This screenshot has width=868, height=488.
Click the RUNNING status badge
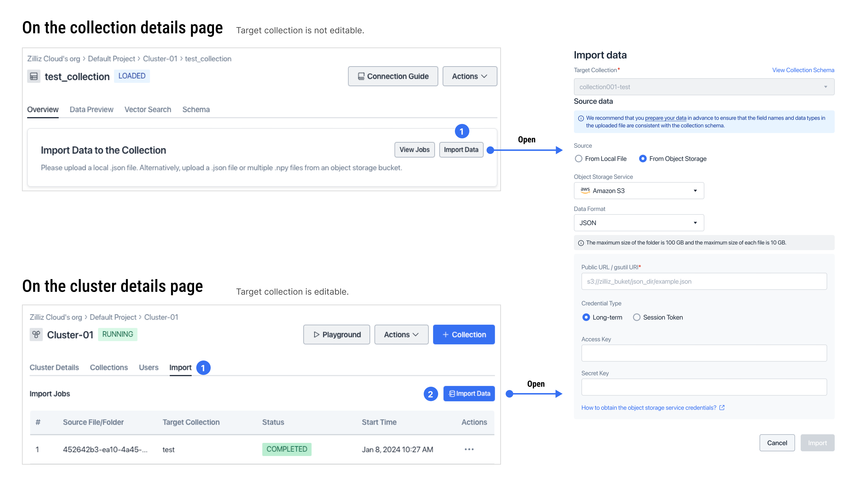118,334
